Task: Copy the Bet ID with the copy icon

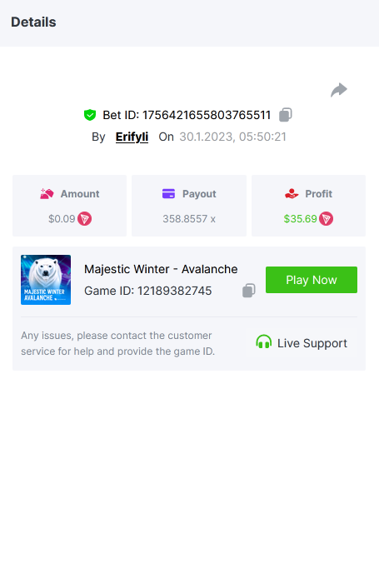Action: pyautogui.click(x=286, y=115)
